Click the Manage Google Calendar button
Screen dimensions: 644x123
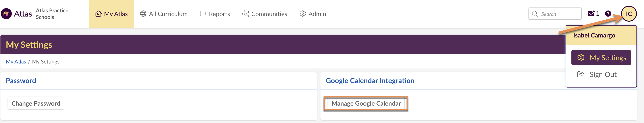click(x=366, y=103)
